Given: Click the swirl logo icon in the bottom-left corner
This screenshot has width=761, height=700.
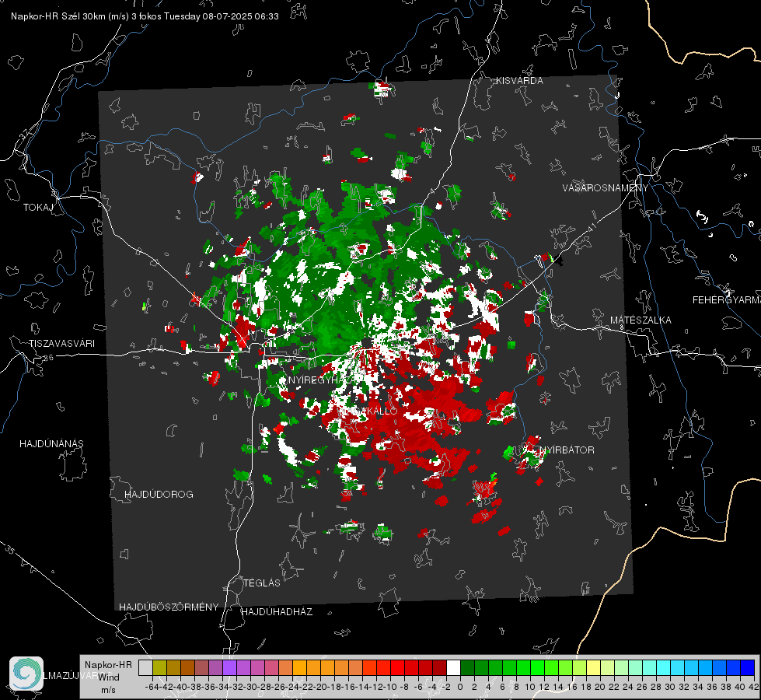Looking at the screenshot, I should [26, 674].
